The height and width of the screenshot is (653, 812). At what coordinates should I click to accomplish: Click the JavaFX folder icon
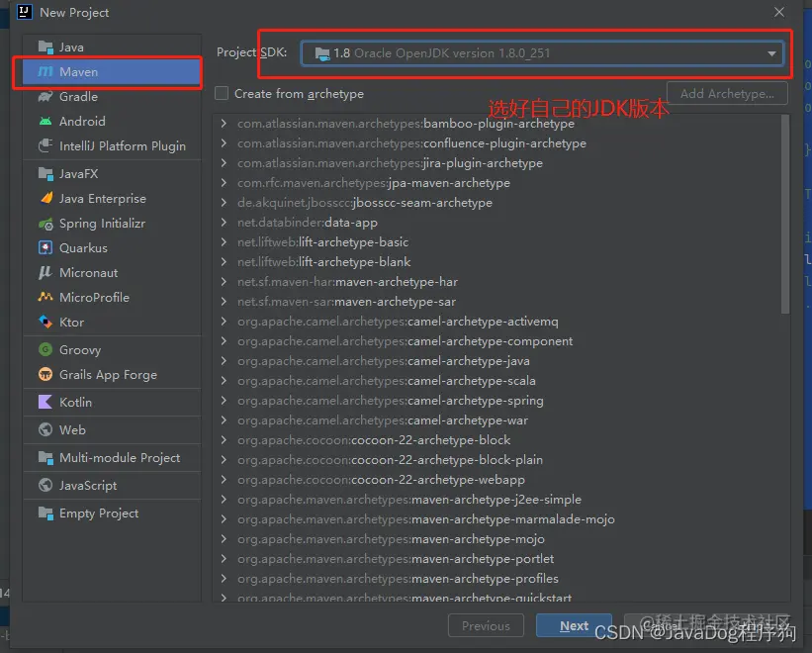coord(45,174)
